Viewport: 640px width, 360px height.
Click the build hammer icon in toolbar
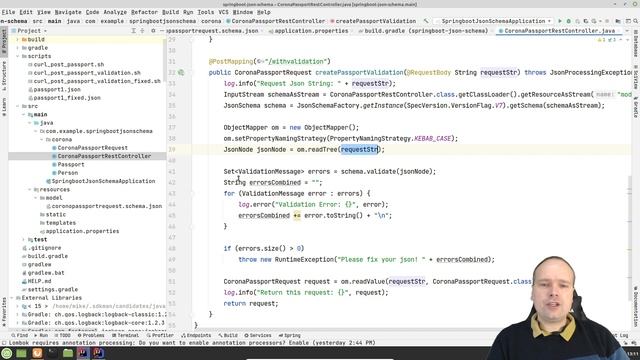point(426,21)
